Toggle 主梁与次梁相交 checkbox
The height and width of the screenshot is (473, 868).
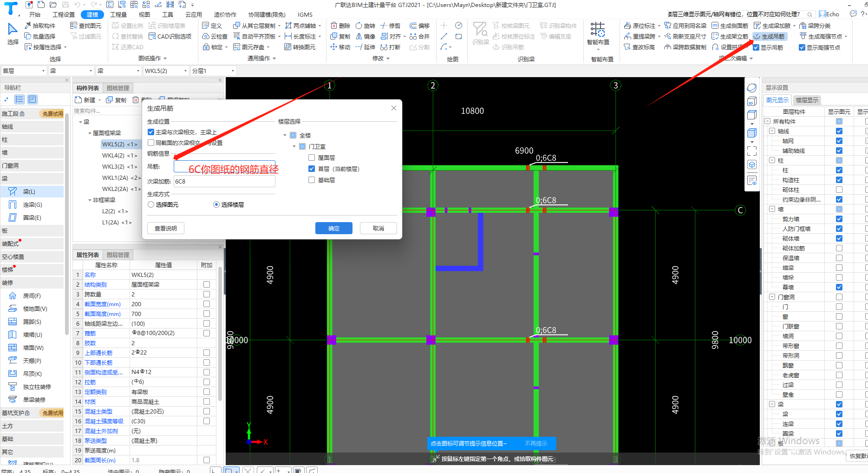pos(151,132)
